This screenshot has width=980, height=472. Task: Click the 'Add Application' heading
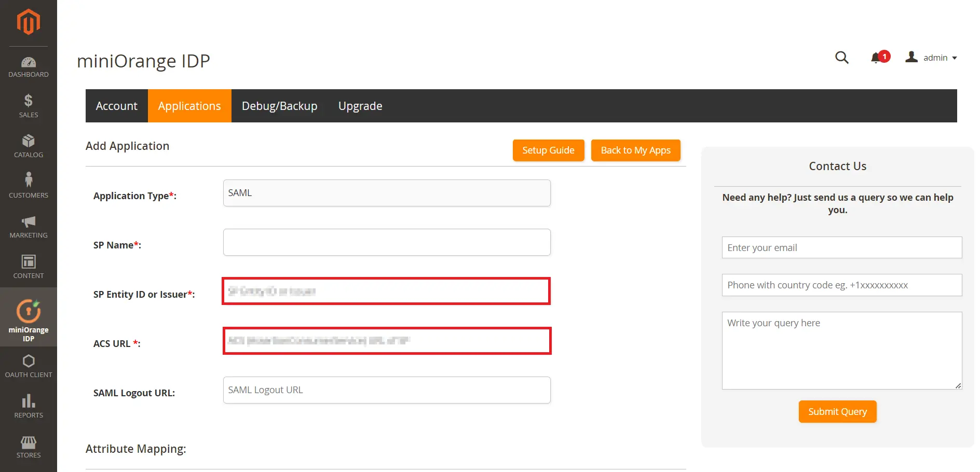click(x=128, y=146)
